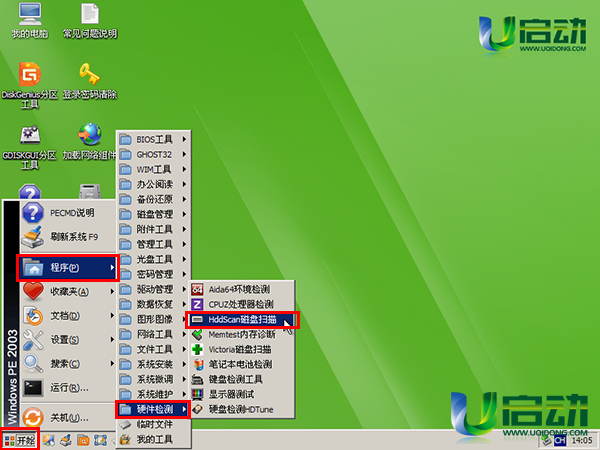Expand the 管理工具 folder
Image resolution: width=600 pixels, height=450 pixels.
(153, 244)
